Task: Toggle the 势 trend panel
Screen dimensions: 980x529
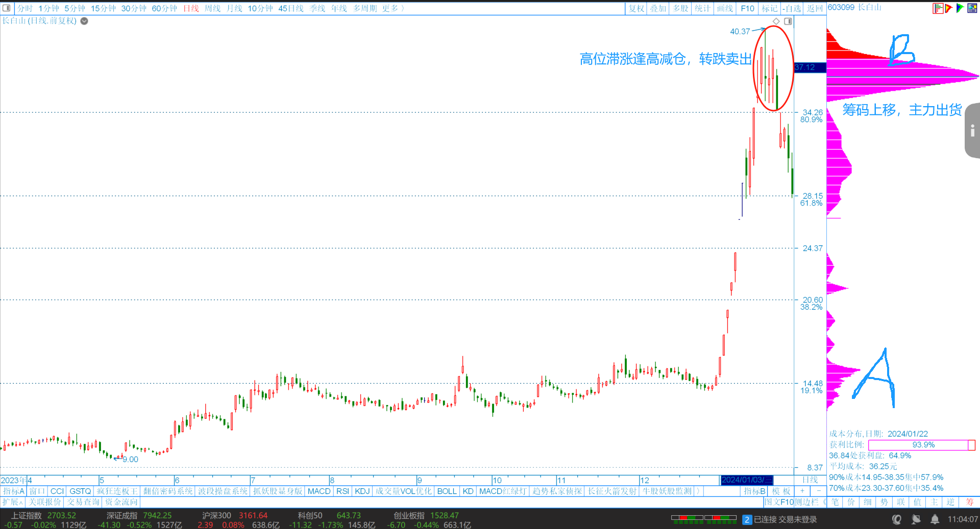Action: tap(884, 502)
